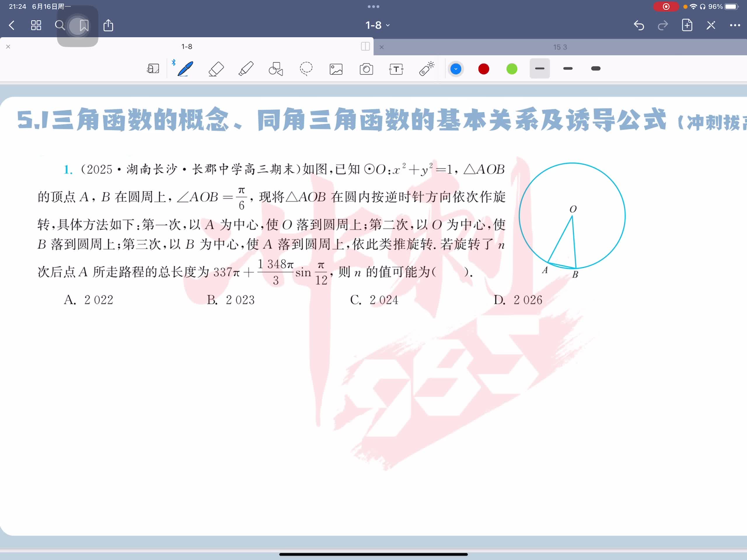
Task: Toggle read-only mode with crossed pencil
Action: [711, 25]
